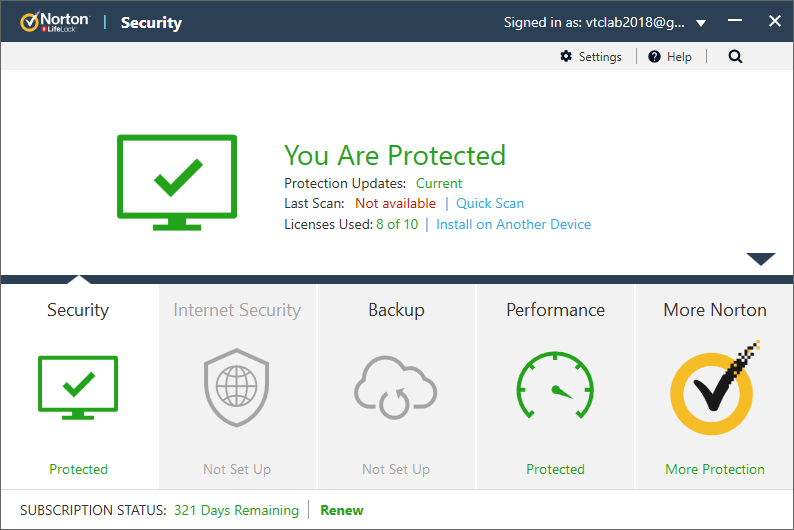This screenshot has height=530, width=794.
Task: Click the More Protection label
Action: (714, 469)
